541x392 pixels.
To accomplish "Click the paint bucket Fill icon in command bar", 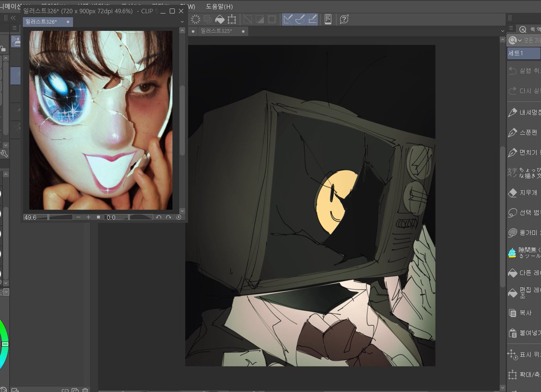I will (x=220, y=19).
